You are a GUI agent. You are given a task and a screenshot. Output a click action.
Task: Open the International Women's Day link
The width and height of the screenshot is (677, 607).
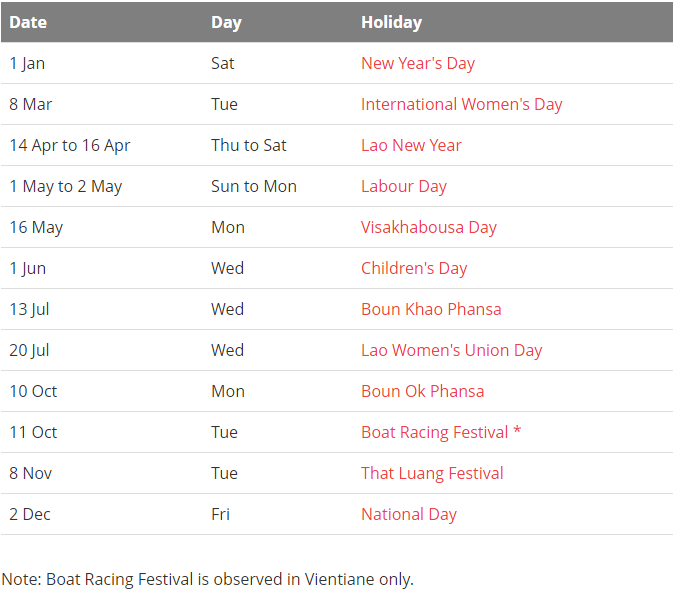(x=462, y=104)
